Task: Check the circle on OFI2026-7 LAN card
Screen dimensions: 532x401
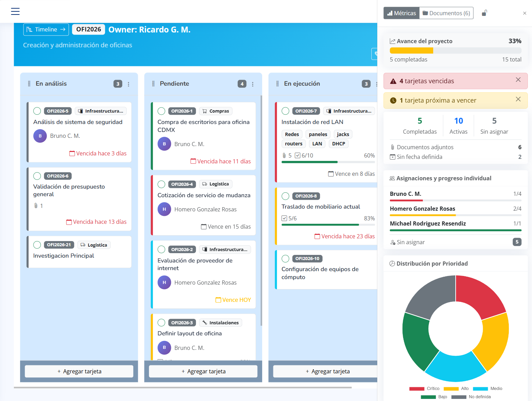Action: point(285,111)
